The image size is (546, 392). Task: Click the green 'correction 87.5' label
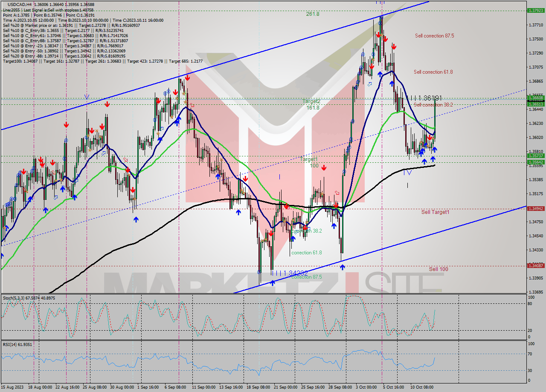306,277
